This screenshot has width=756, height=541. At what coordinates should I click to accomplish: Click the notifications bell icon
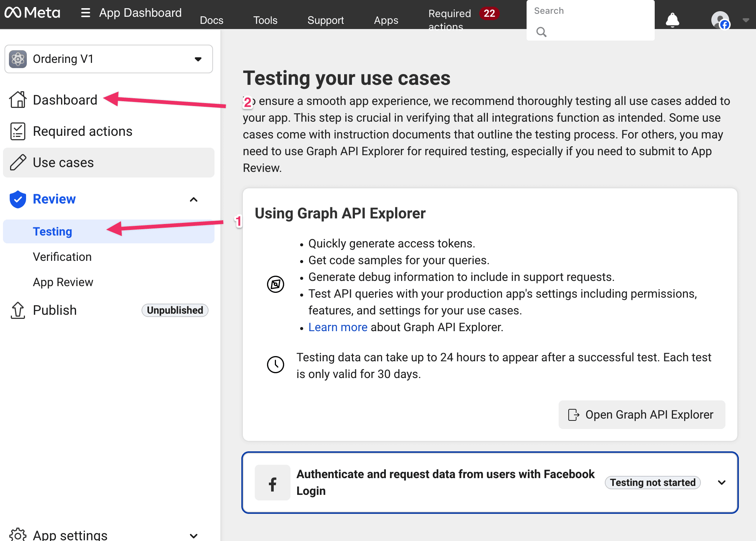673,20
